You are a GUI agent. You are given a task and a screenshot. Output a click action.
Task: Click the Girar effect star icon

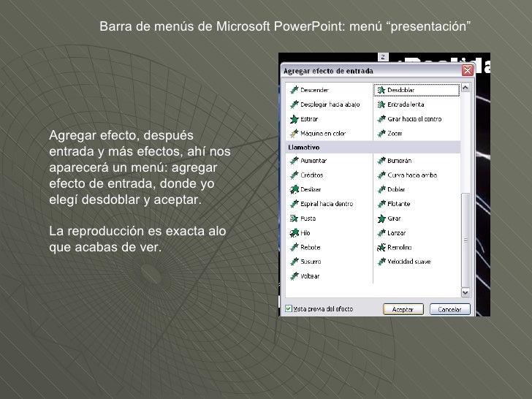pos(381,218)
